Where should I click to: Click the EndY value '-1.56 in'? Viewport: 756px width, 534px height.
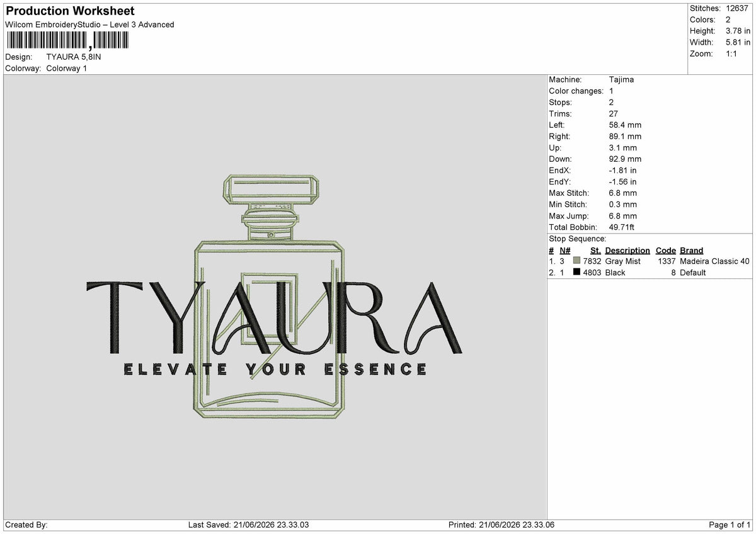[622, 181]
